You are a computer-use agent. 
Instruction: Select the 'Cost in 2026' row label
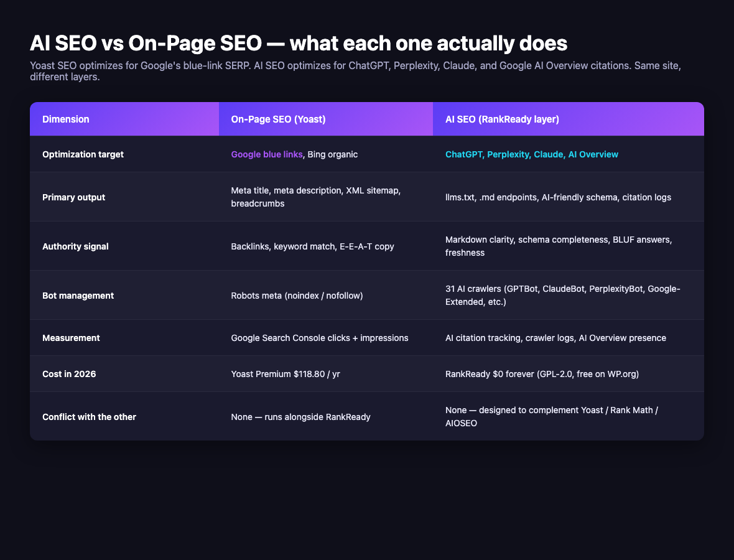click(69, 374)
